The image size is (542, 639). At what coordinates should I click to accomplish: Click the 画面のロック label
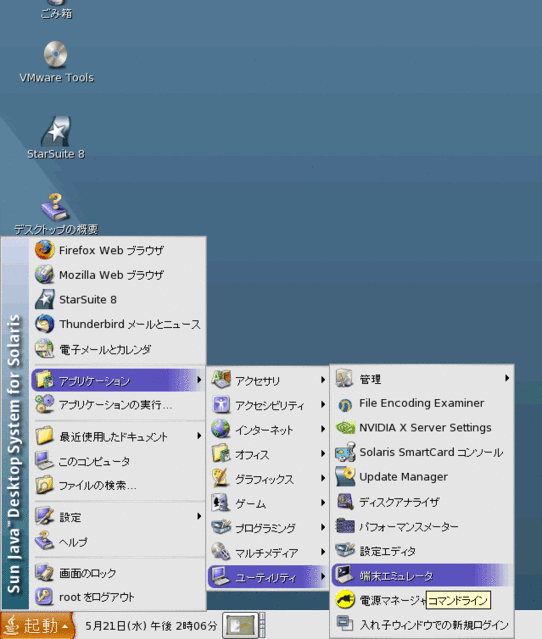pyautogui.click(x=88, y=573)
